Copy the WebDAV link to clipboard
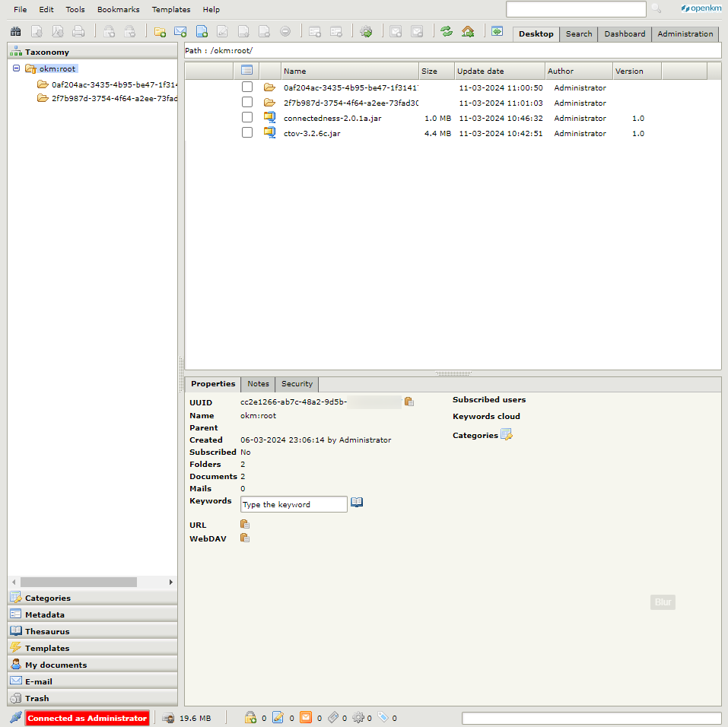 coord(245,538)
